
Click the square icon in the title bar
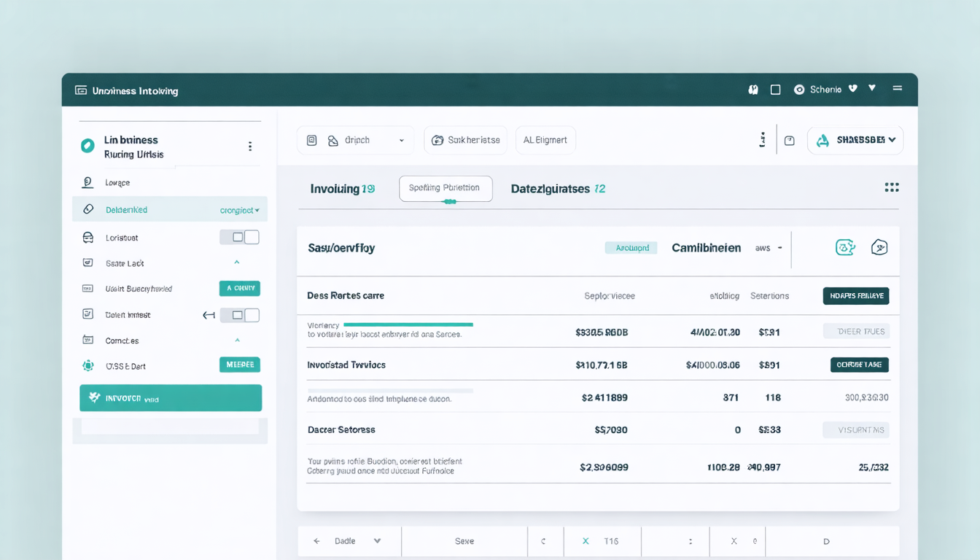[x=776, y=90]
